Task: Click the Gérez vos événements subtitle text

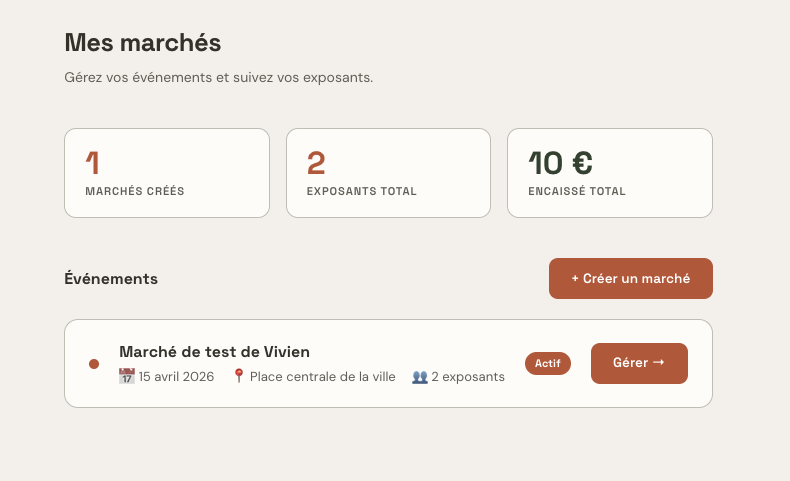Action: [x=219, y=78]
